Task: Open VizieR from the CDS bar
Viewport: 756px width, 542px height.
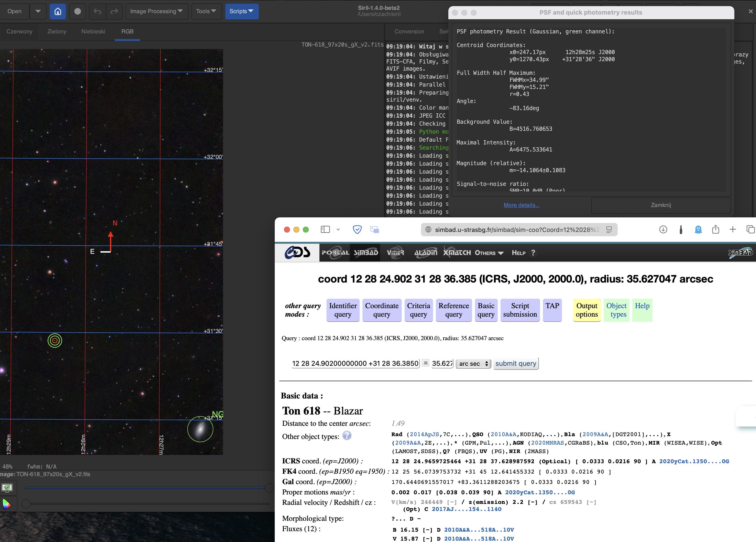Action: pos(395,253)
